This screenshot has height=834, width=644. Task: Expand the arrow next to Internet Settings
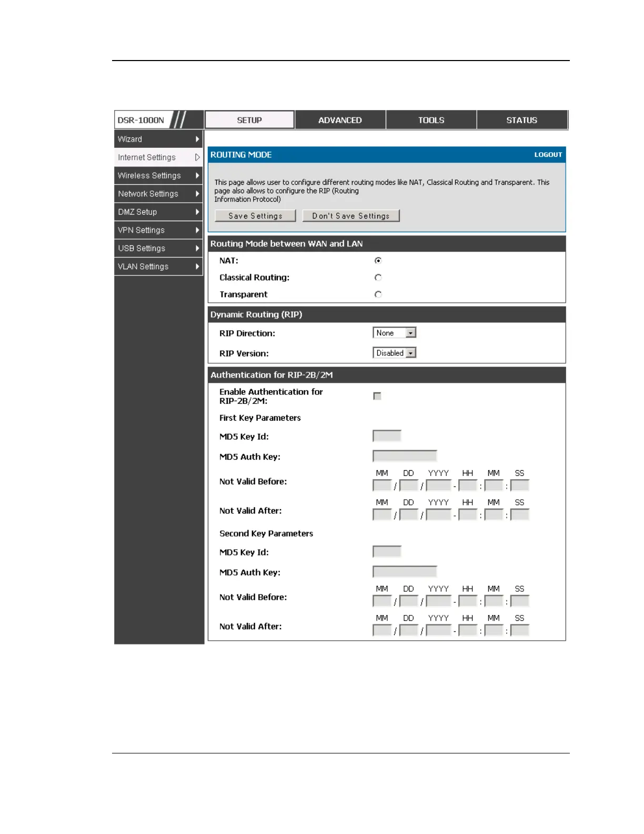point(197,157)
